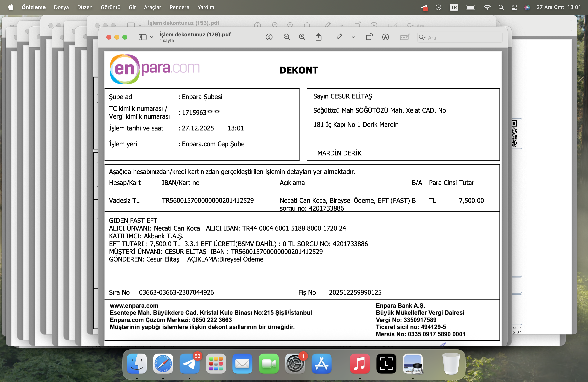Viewport: 588px width, 382px height.
Task: Click the battery status icon in menu bar
Action: pyautogui.click(x=471, y=7)
